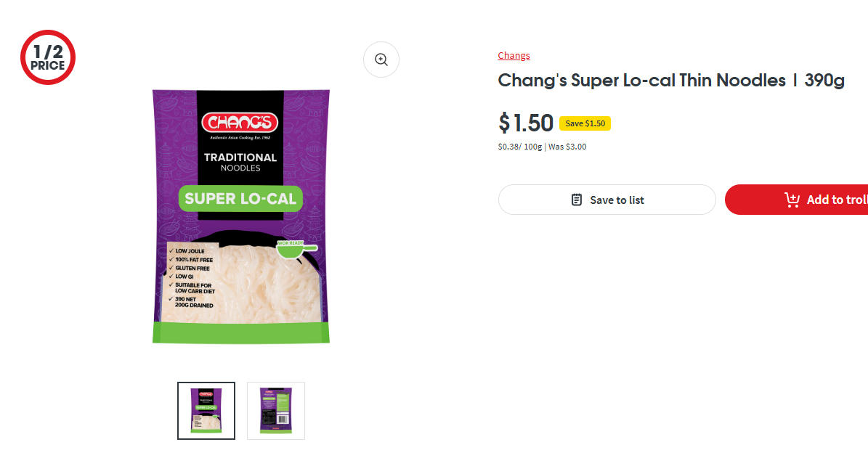
Task: Open the Changs brand link
Action: click(514, 56)
